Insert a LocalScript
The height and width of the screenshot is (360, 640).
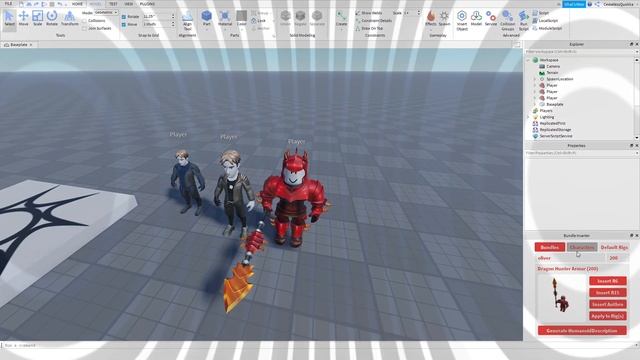coord(545,20)
